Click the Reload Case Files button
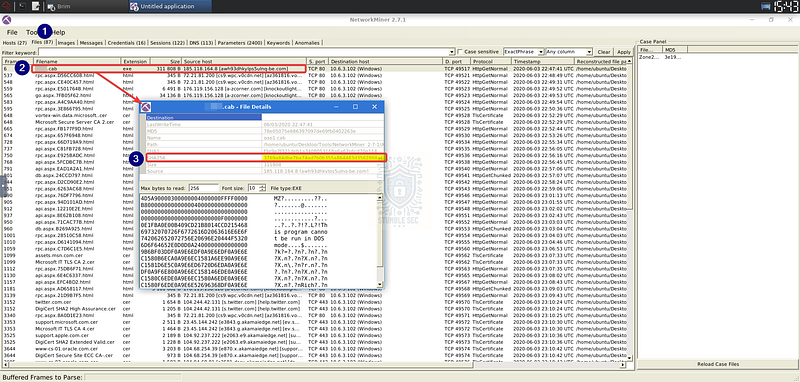 [x=718, y=364]
